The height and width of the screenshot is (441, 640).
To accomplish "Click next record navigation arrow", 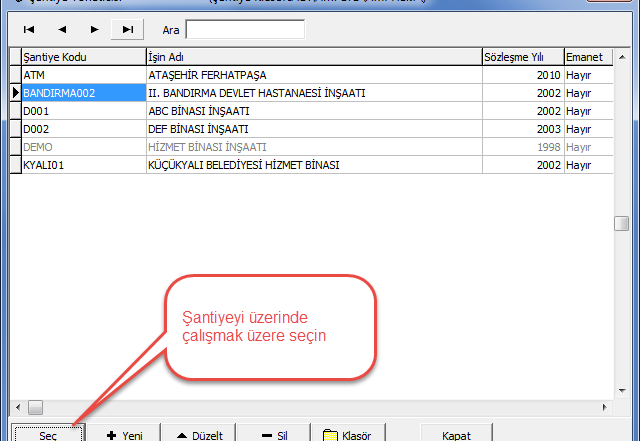I will pyautogui.click(x=94, y=30).
